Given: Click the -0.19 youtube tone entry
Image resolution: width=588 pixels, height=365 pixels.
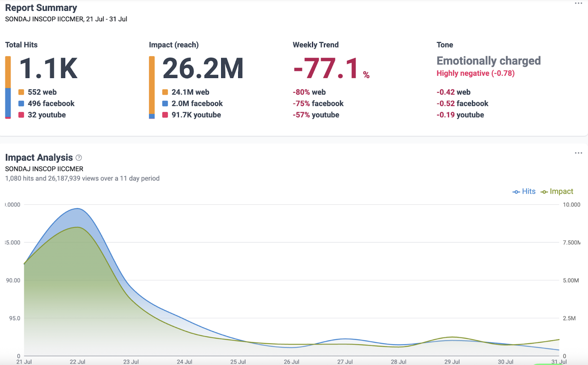Looking at the screenshot, I should tap(460, 115).
